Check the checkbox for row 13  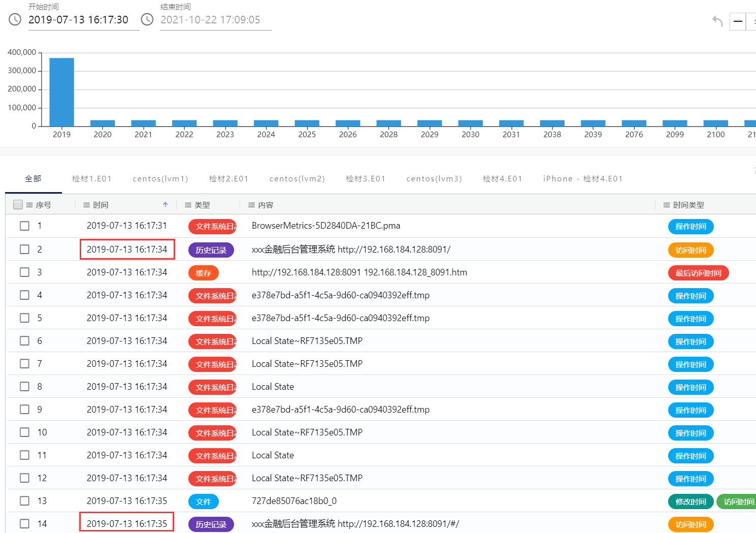24,500
